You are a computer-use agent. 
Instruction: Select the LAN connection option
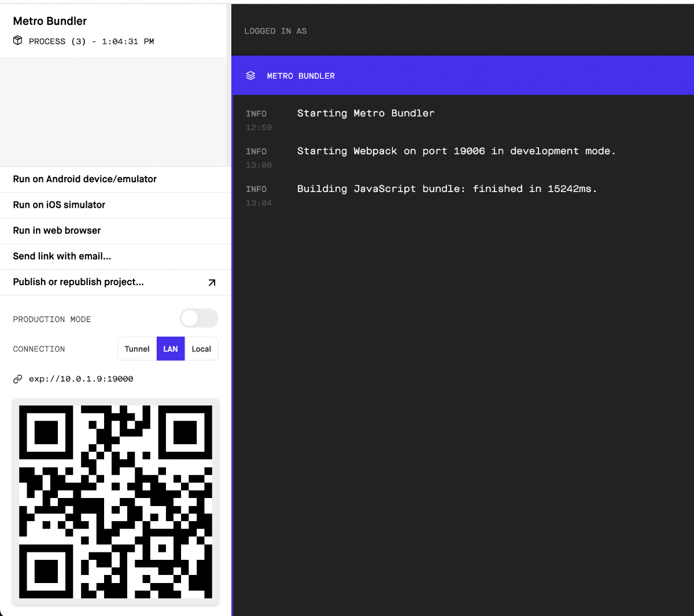[x=171, y=349]
